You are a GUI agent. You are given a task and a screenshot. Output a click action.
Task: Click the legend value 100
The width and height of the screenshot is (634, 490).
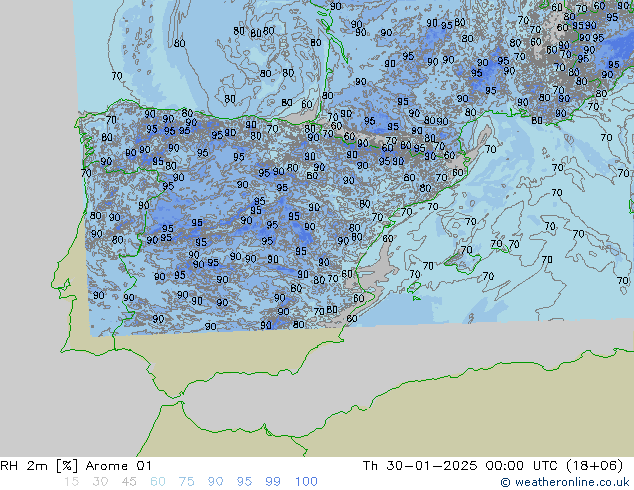coord(306,482)
